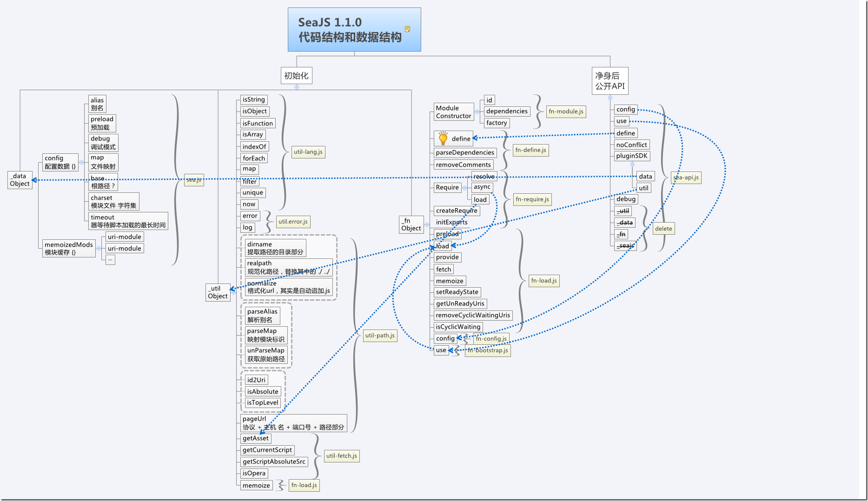Select the 净身后 公开API topic
The width and height of the screenshot is (868, 501).
(x=610, y=81)
